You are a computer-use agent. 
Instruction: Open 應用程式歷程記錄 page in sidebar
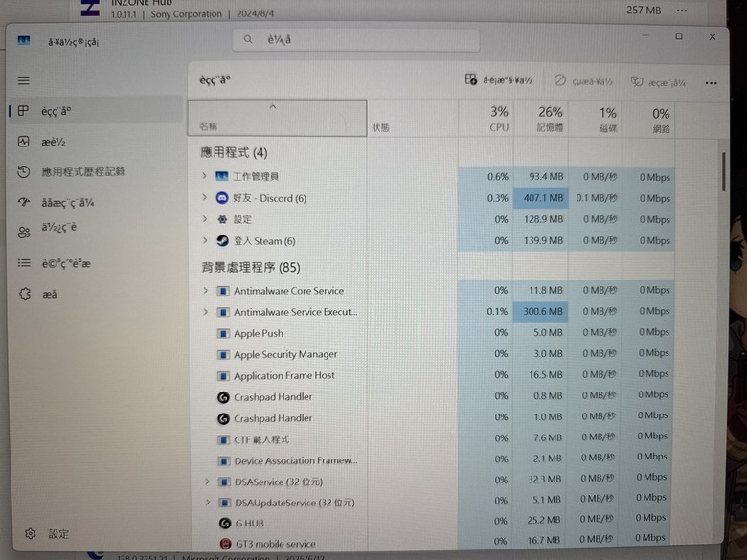coord(83,171)
